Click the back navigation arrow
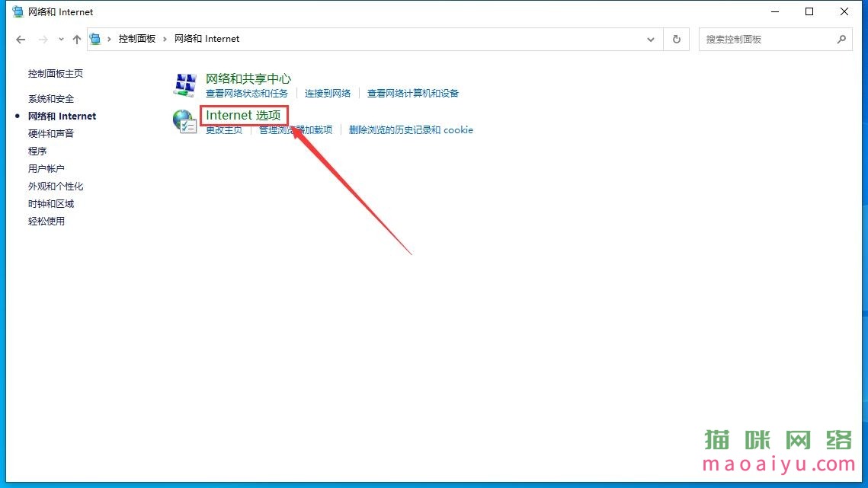The image size is (868, 488). (21, 39)
